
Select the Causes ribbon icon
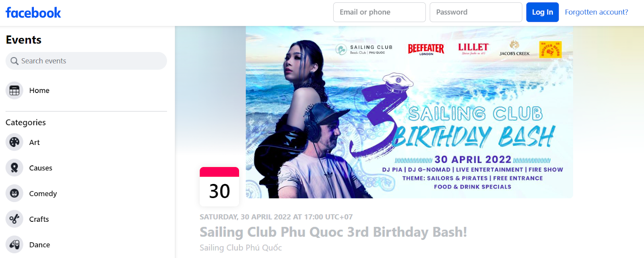(14, 168)
